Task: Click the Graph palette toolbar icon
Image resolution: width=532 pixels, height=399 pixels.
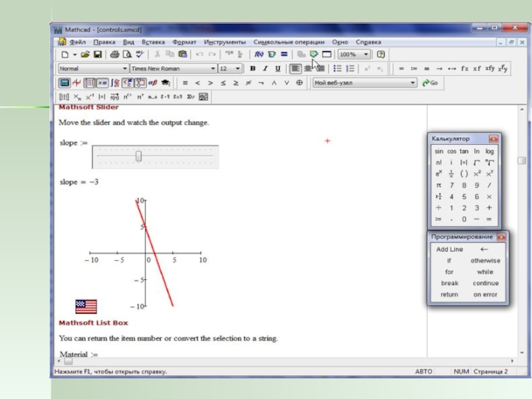Action: coord(77,83)
